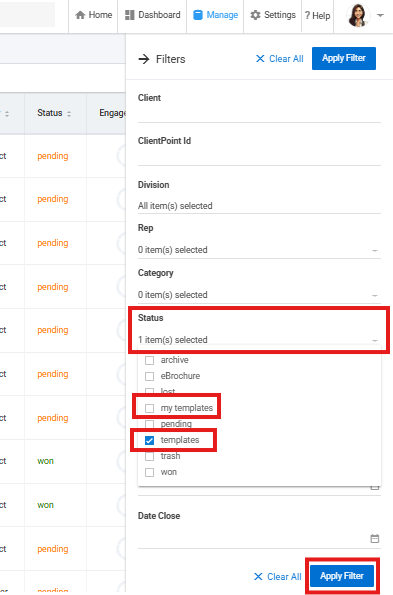The height and width of the screenshot is (595, 393).
Task: Open the Help menu item
Action: (x=318, y=16)
